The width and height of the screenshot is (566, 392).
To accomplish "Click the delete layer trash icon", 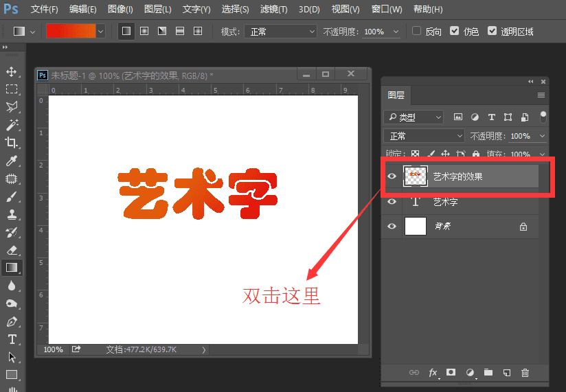I will pos(525,373).
